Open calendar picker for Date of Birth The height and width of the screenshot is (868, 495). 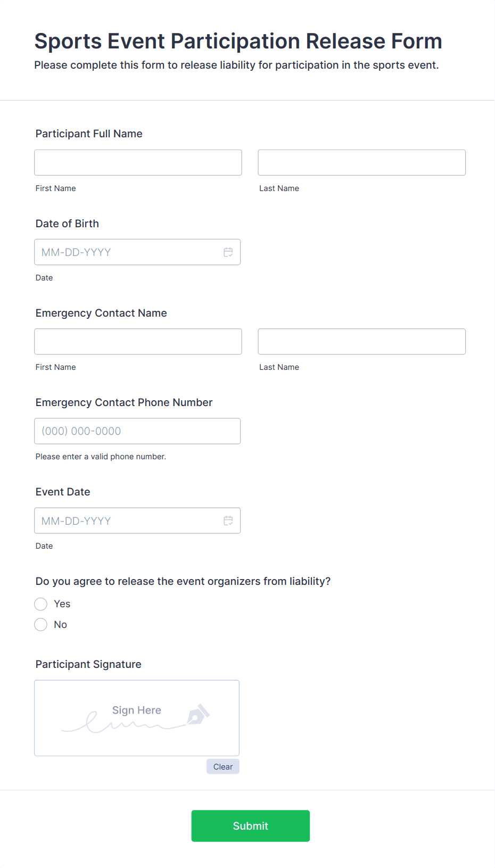pyautogui.click(x=228, y=252)
